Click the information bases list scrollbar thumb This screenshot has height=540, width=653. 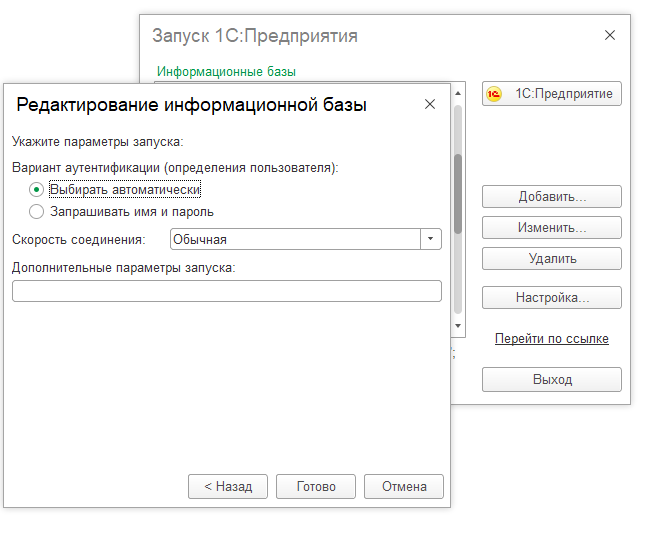[x=458, y=193]
